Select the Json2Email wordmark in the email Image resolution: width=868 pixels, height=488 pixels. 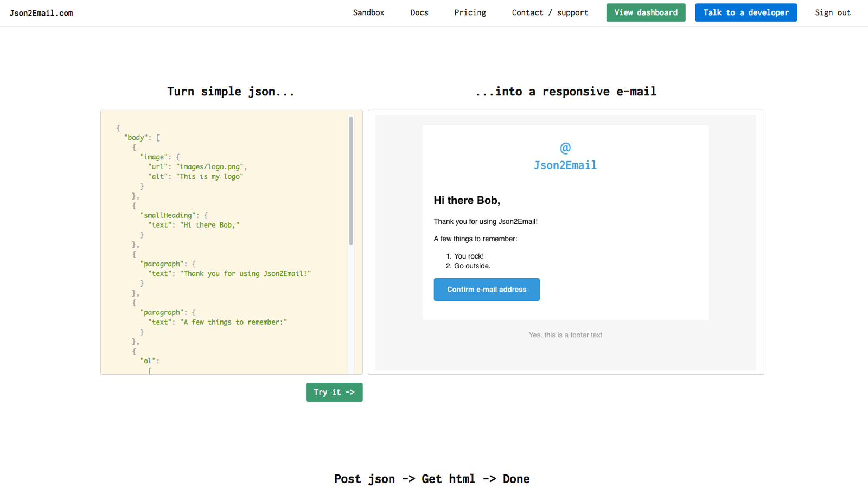tap(565, 165)
